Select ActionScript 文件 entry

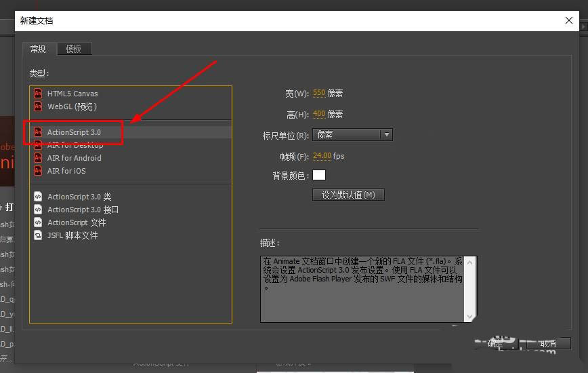(131, 222)
